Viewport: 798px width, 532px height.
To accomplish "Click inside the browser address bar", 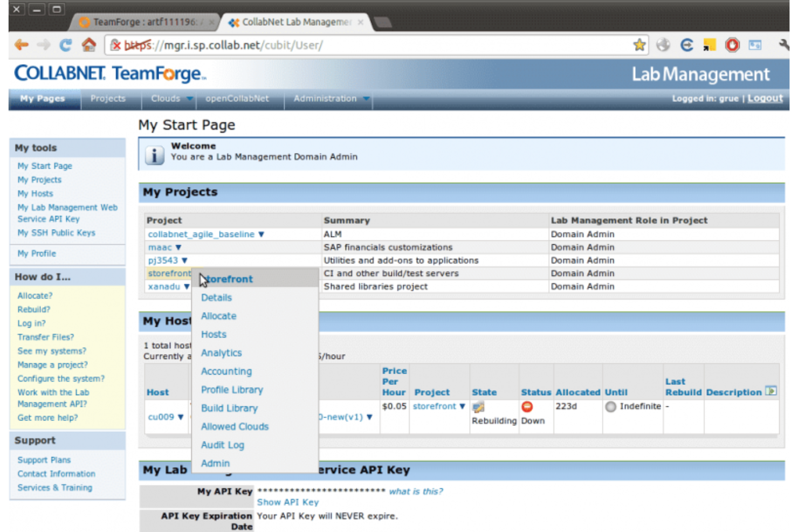I will tap(324, 45).
